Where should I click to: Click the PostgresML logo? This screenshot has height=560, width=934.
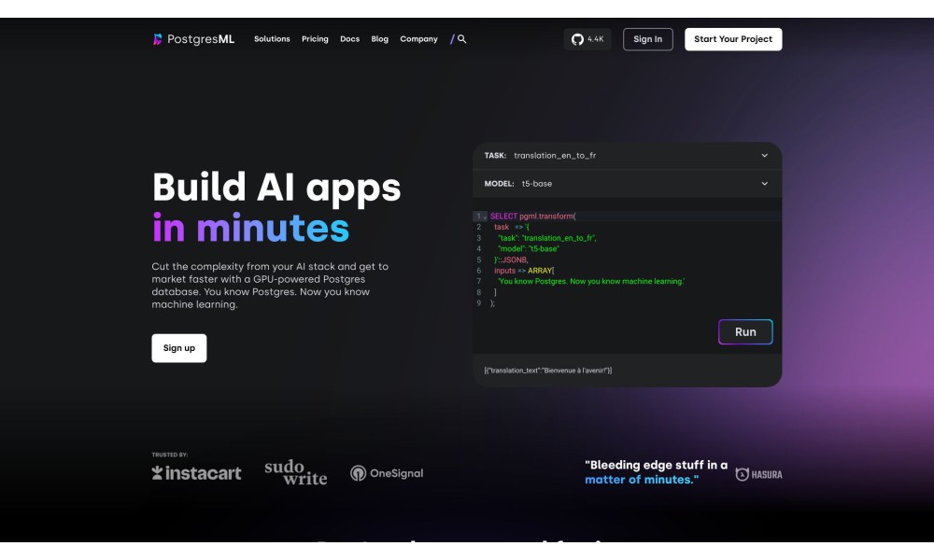click(x=193, y=39)
